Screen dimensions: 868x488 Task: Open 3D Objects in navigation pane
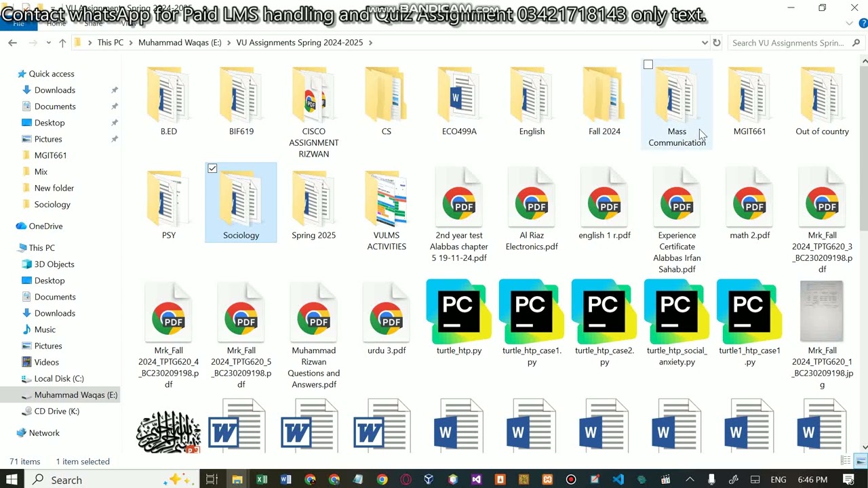click(x=54, y=264)
